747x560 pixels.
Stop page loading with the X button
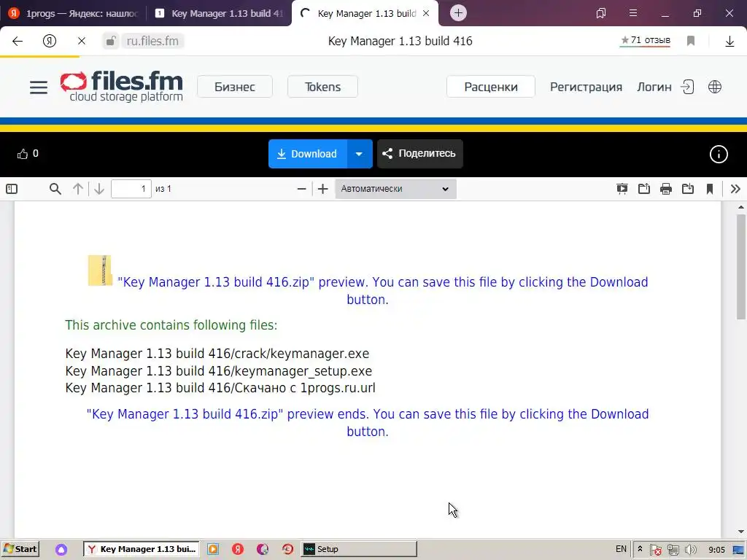82,41
